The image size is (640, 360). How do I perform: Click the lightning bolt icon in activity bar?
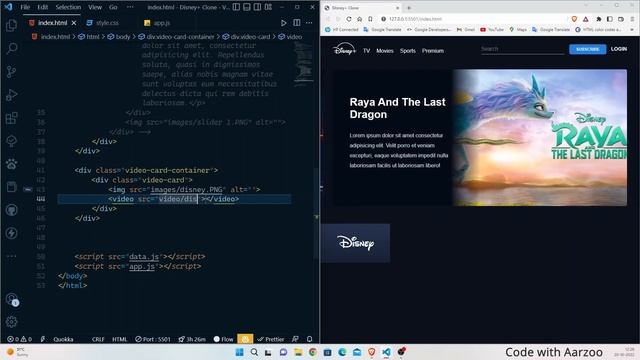pos(11,233)
